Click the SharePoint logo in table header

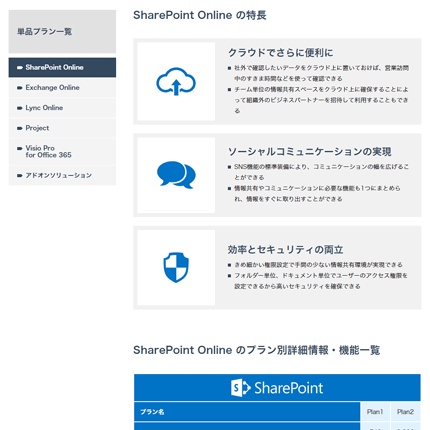tap(277, 388)
